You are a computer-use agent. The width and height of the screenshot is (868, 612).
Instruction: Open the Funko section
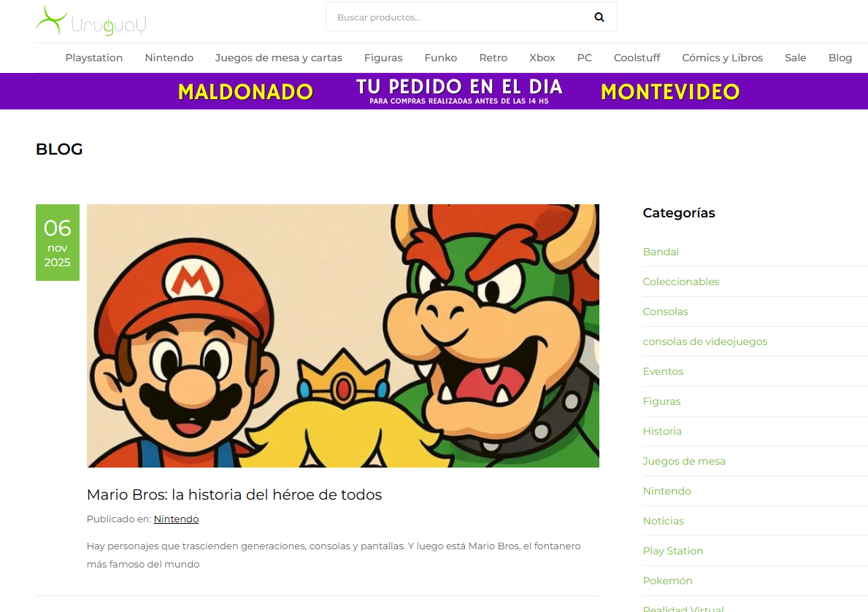click(440, 57)
